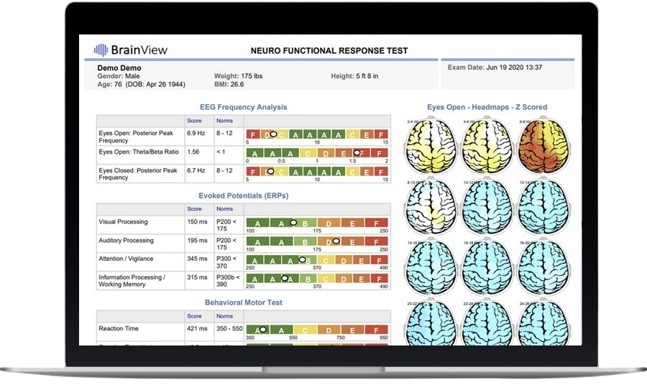The width and height of the screenshot is (647, 385).
Task: Click Norms header in Behavioral Motor table
Action: (224, 316)
